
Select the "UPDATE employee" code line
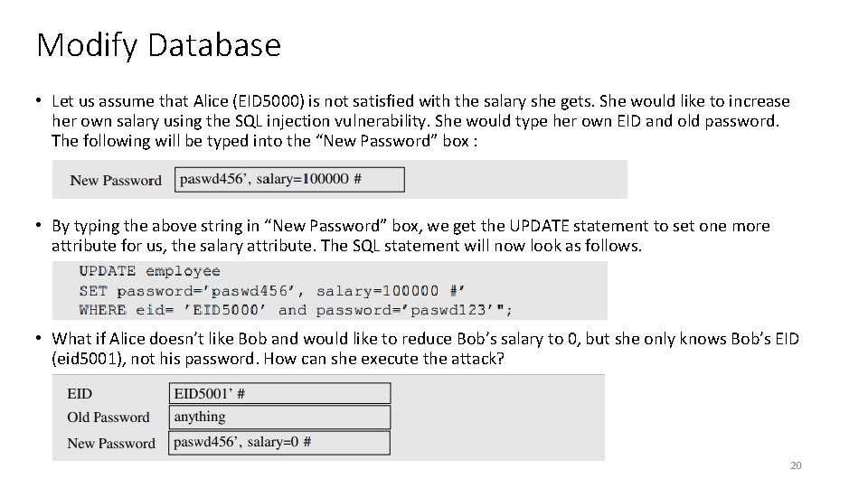[149, 270]
